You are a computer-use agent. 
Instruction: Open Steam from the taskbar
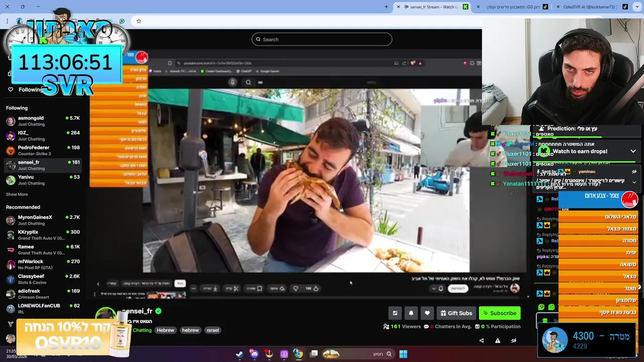[x=239, y=354]
